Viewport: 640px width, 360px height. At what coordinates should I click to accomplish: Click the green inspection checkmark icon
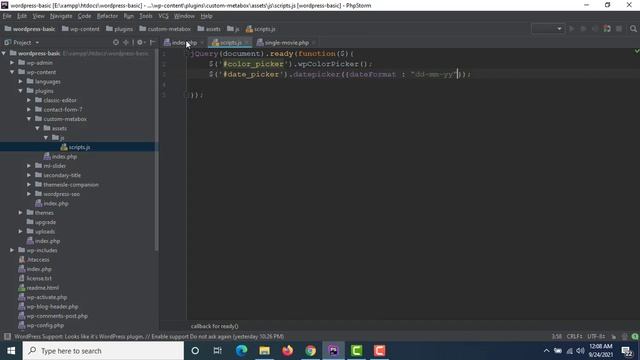click(636, 51)
